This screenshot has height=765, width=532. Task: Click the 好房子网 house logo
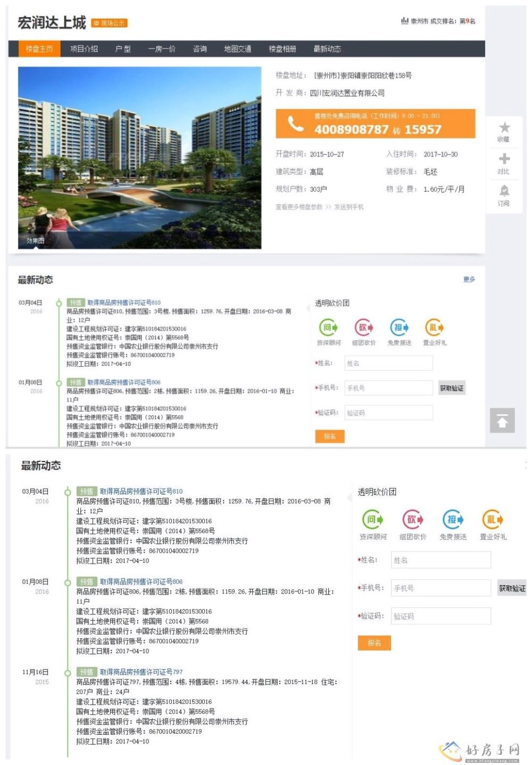[x=451, y=750]
